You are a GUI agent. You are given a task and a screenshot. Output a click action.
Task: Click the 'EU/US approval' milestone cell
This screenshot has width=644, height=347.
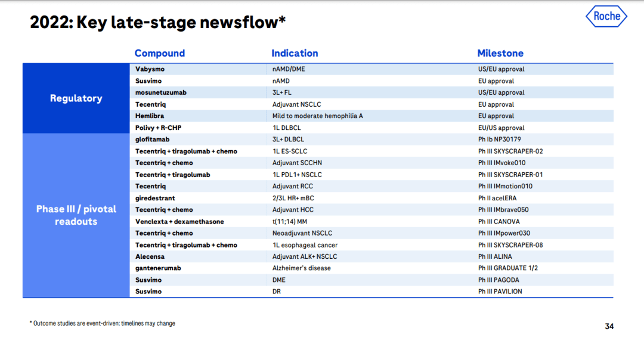pyautogui.click(x=501, y=128)
